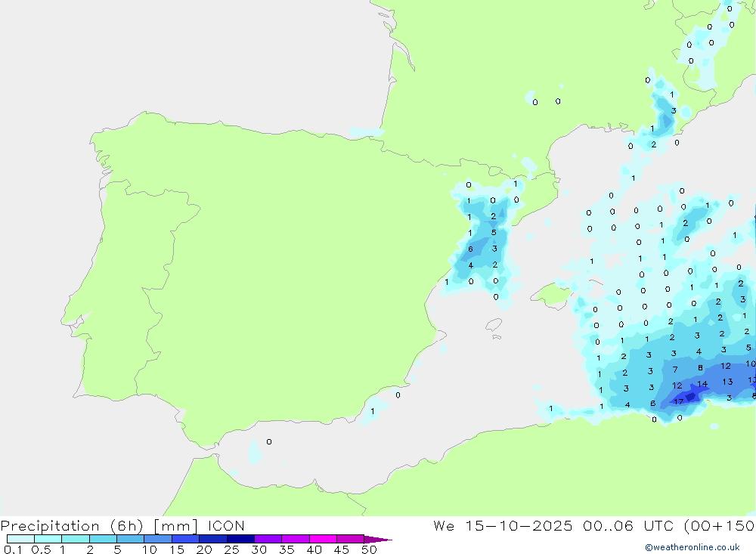This screenshot has height=554, width=756.
Task: Click the legend label '35'
Action: tap(287, 549)
